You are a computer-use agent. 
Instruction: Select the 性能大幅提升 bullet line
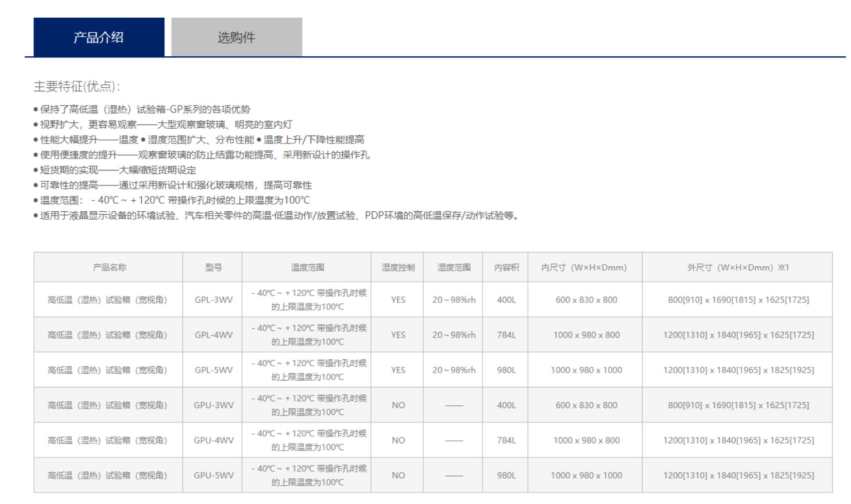(199, 139)
